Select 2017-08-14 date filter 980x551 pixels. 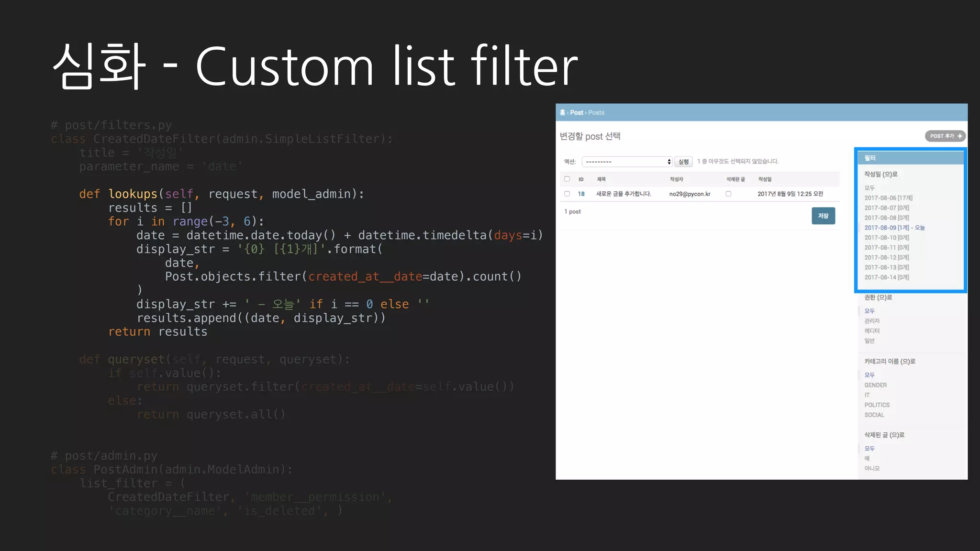[x=886, y=277]
